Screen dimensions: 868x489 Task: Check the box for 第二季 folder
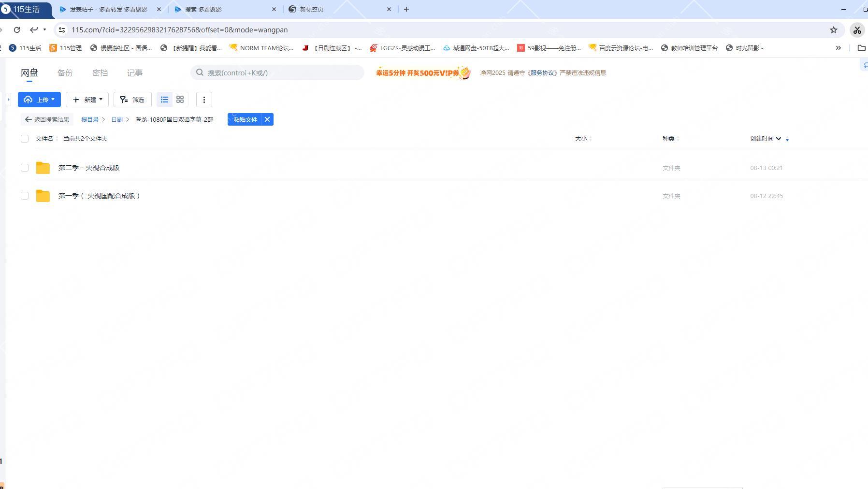25,168
